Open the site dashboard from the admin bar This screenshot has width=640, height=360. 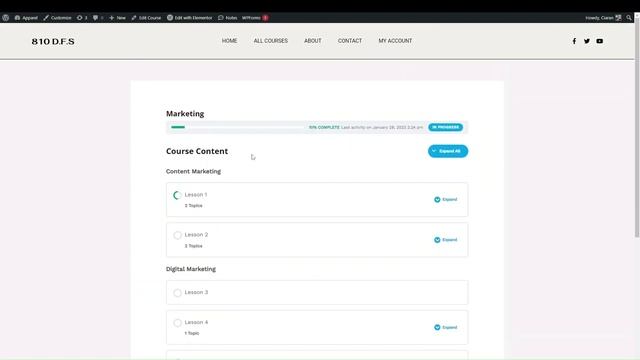[x=26, y=18]
